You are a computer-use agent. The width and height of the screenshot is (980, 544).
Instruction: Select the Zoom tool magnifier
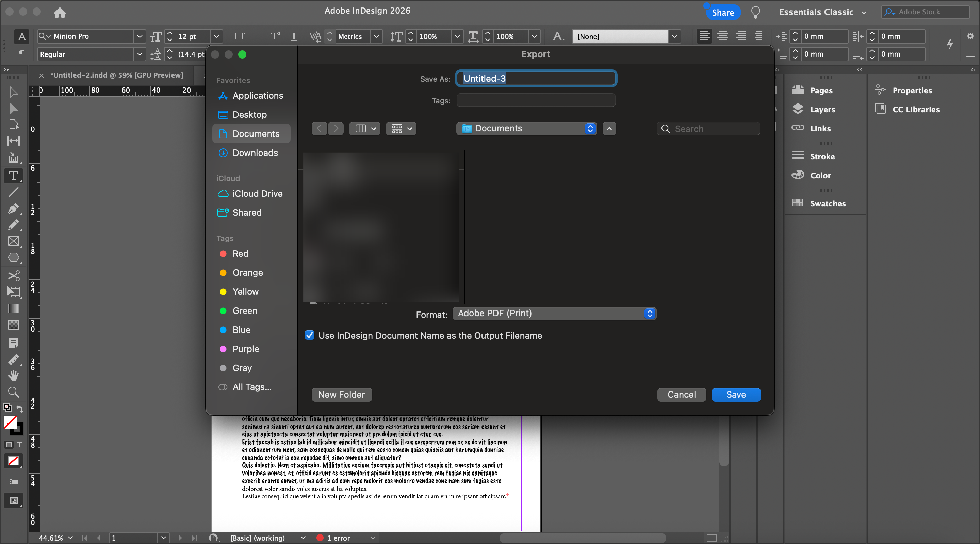[13, 392]
